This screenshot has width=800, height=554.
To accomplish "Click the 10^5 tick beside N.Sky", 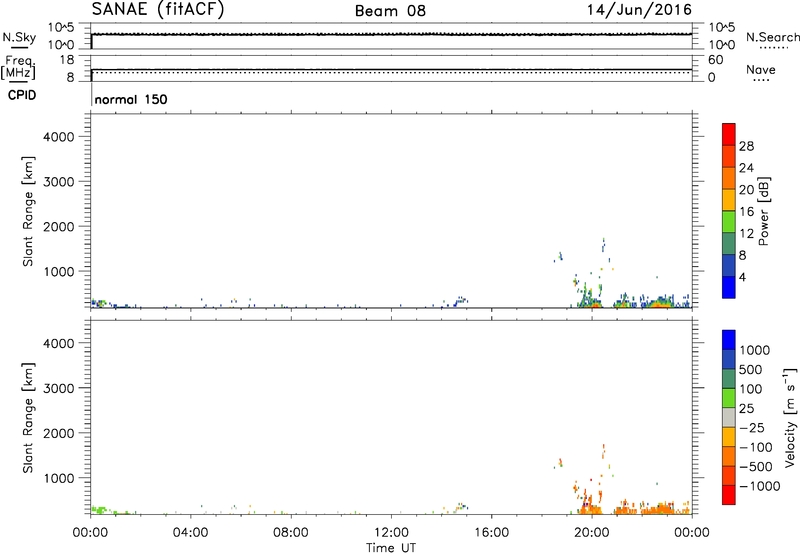I will click(61, 28).
